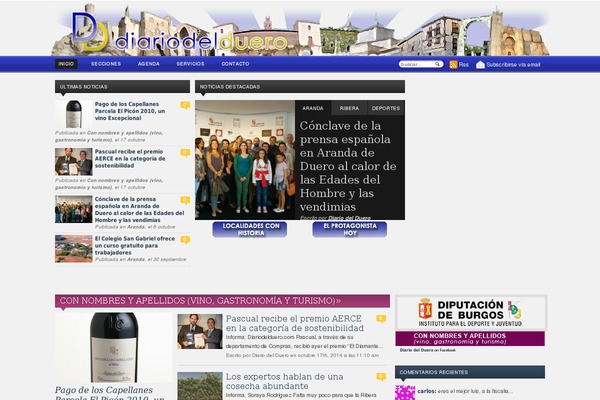Select the Aranda tab in featured news

tap(313, 108)
